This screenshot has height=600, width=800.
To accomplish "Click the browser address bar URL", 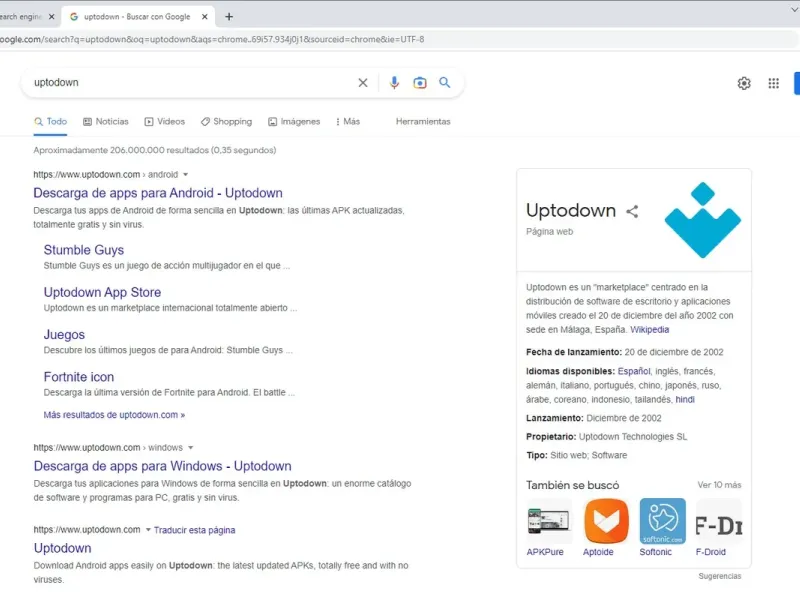I will (x=212, y=39).
